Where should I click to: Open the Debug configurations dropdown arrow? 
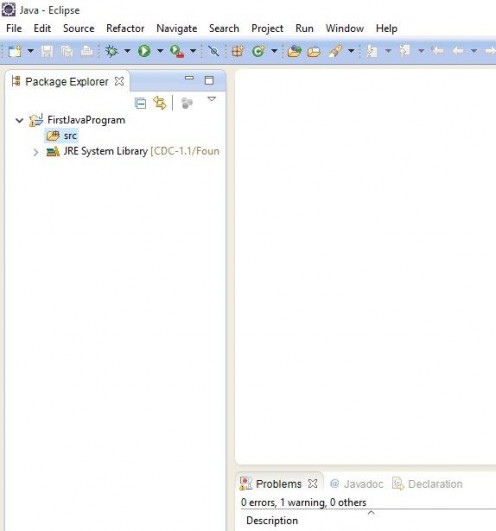127,51
